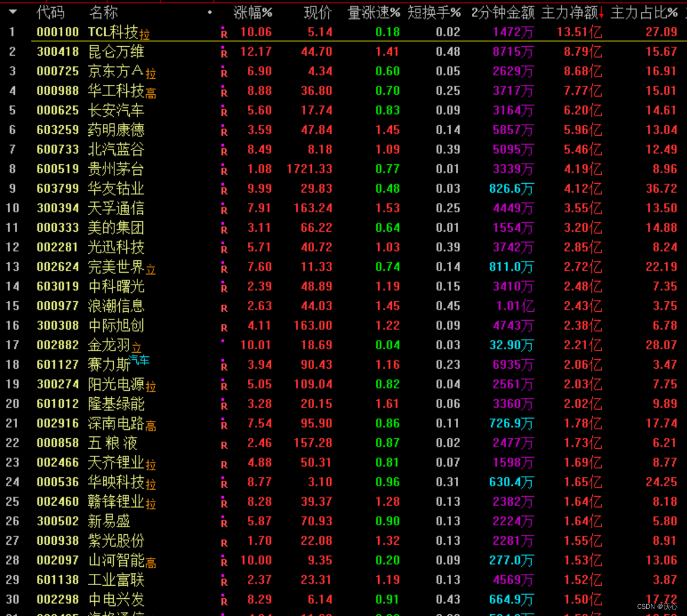Click R margin icon in 阳光电源 row

[224, 386]
